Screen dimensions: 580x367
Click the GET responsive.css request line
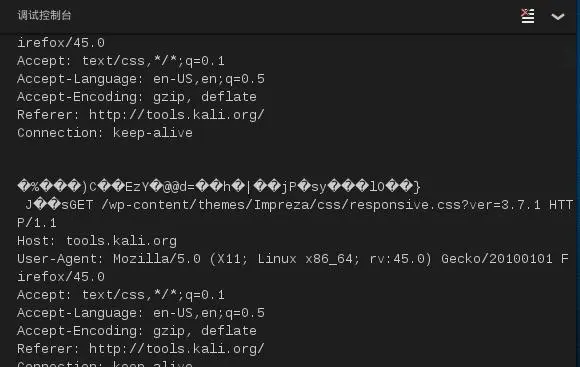coord(317,205)
